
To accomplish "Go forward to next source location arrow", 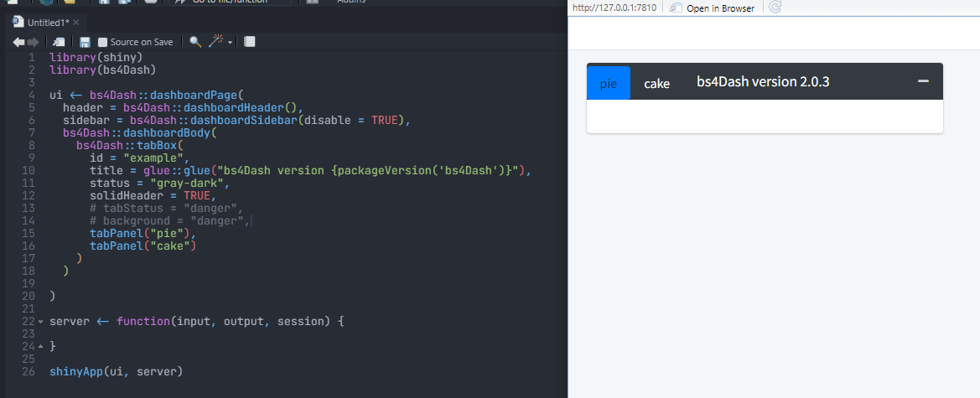I will point(34,42).
